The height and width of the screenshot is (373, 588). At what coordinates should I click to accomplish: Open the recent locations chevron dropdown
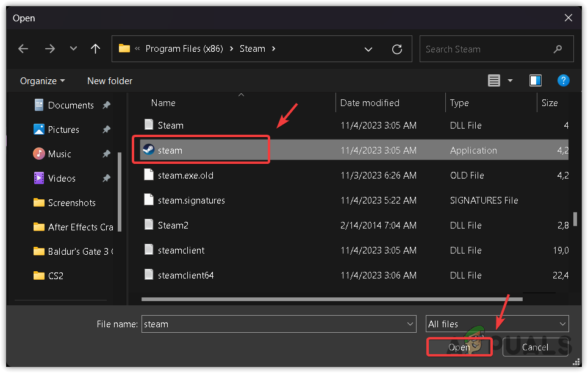pyautogui.click(x=73, y=49)
